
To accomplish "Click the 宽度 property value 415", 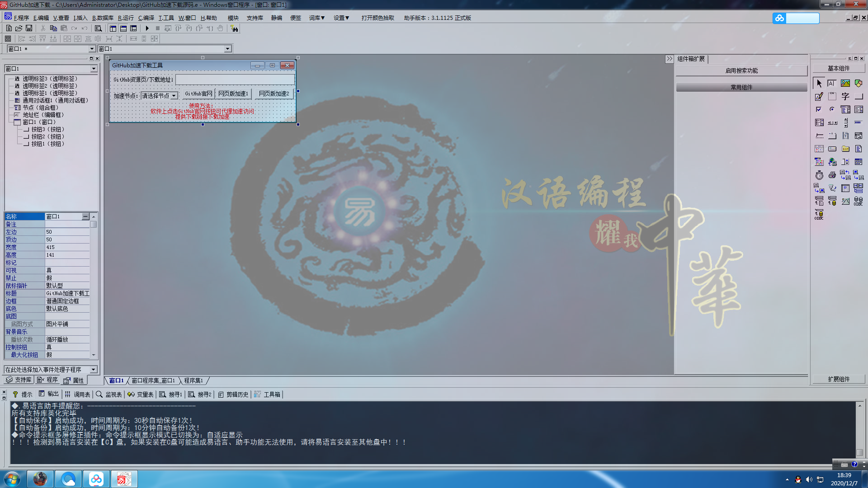I will 67,248.
